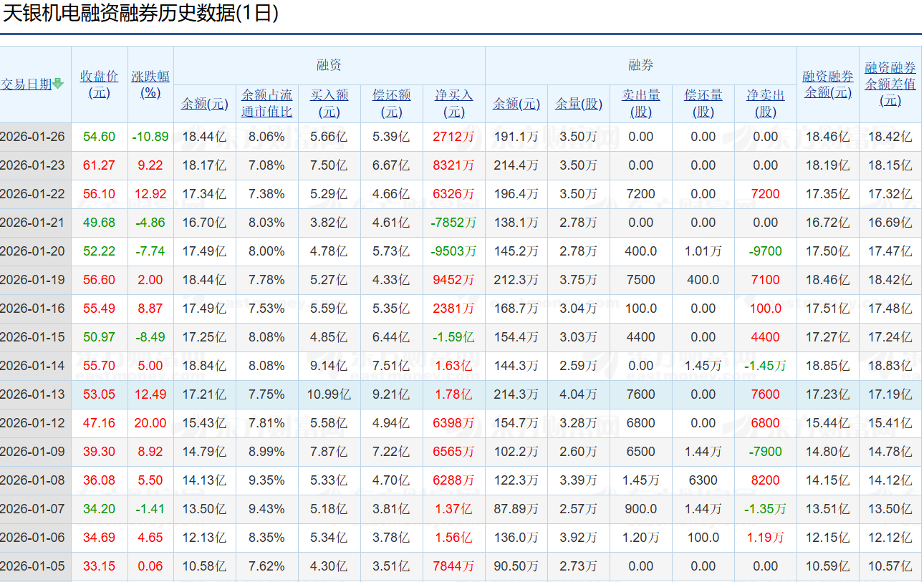The width and height of the screenshot is (924, 582).
Task: Click the 18.83亿 balance difference cell
Action: (890, 366)
